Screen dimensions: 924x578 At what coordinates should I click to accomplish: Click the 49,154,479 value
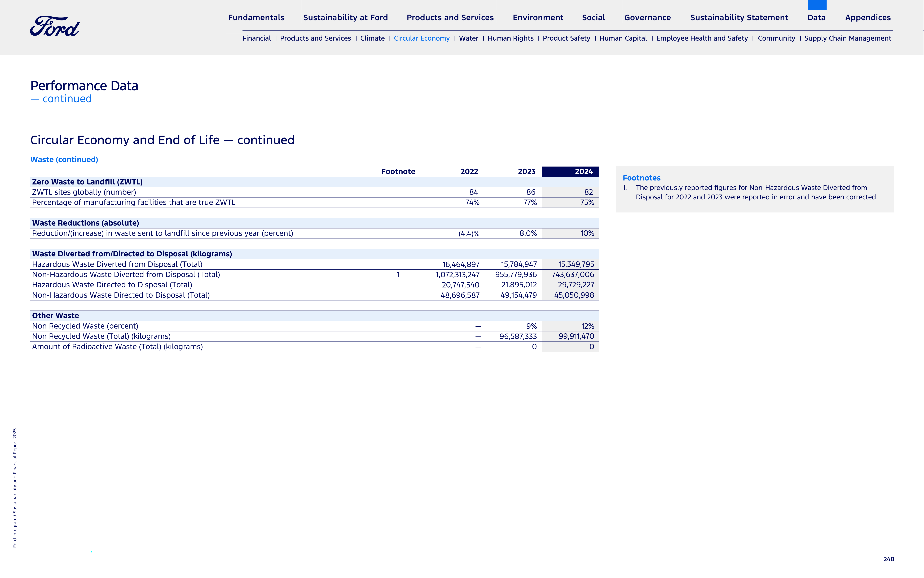(519, 295)
